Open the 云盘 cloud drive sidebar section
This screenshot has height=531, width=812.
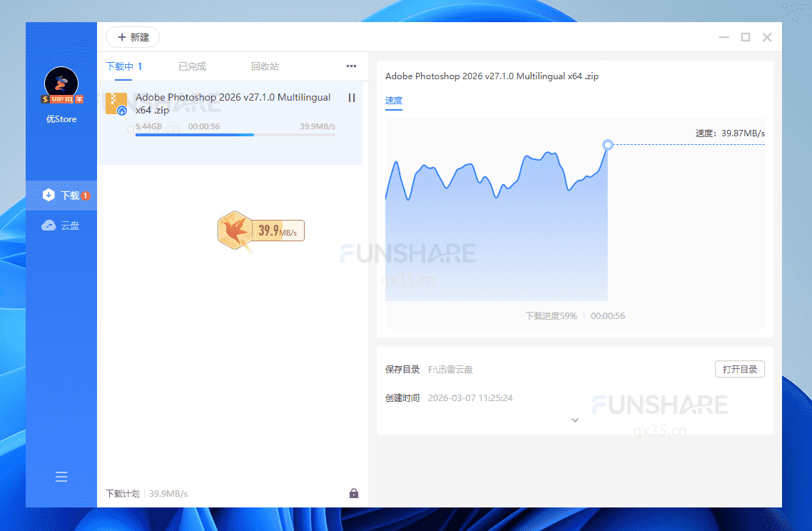[61, 225]
